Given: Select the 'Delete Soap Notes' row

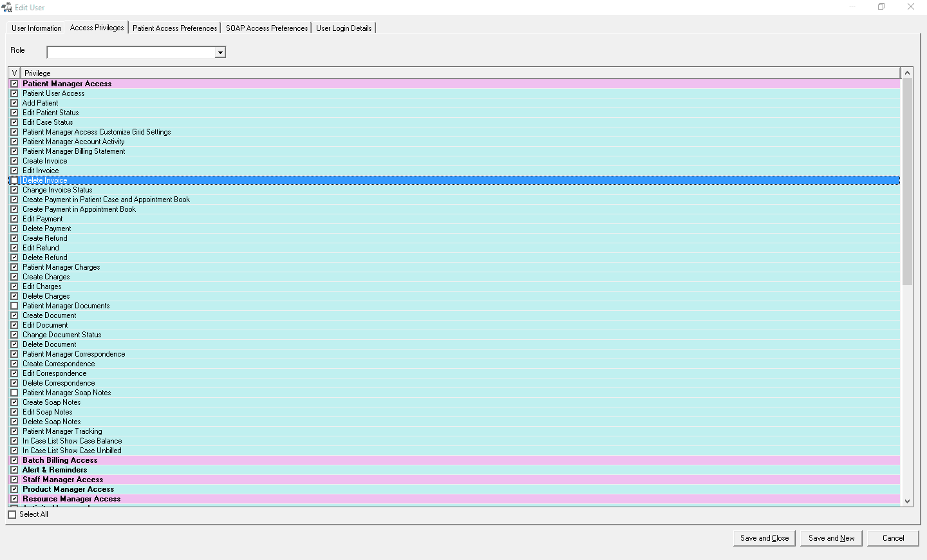Looking at the screenshot, I should (454, 422).
